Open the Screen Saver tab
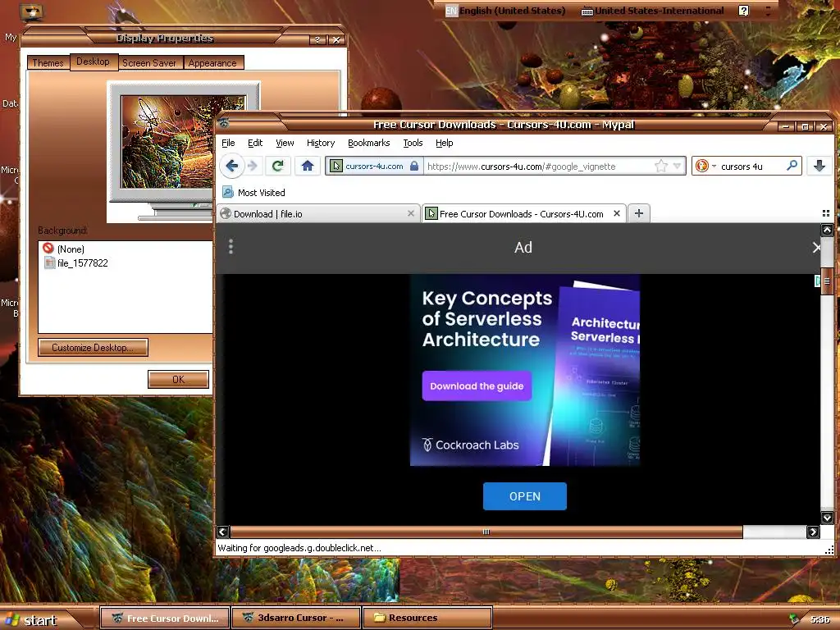The height and width of the screenshot is (630, 840). pos(149,62)
